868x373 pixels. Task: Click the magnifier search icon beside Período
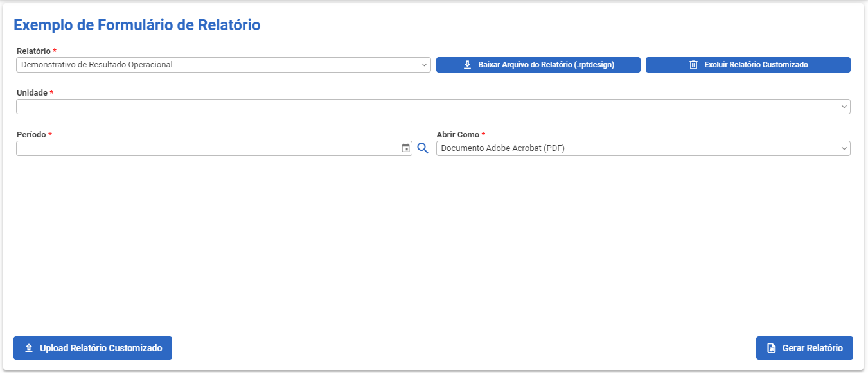click(423, 148)
